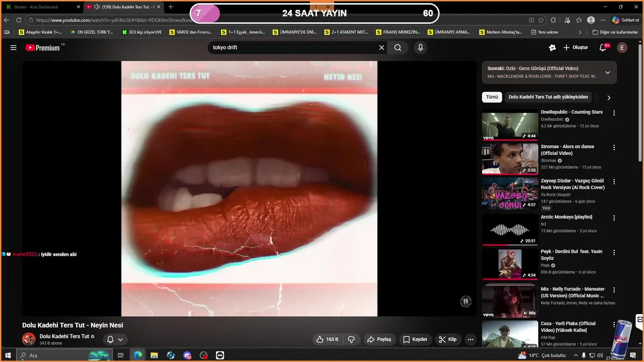The image size is (644, 362).
Task: Open notification options for Dolu Kadehi Ters Tut
Action: pos(115,339)
